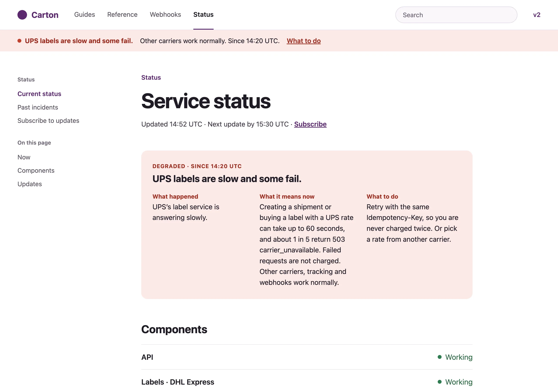Click the What happened column heading
Screen dimensions: 558x392
[x=175, y=196]
